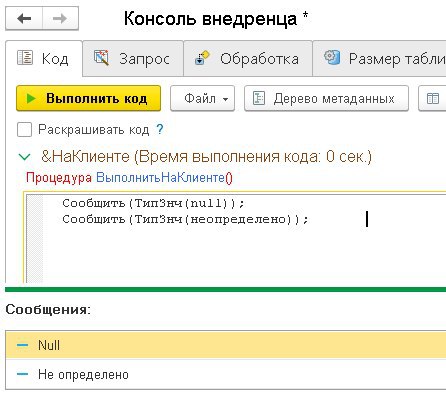Click the Размер таблиц gear icon
This screenshot has height=395, width=446.
click(x=332, y=58)
